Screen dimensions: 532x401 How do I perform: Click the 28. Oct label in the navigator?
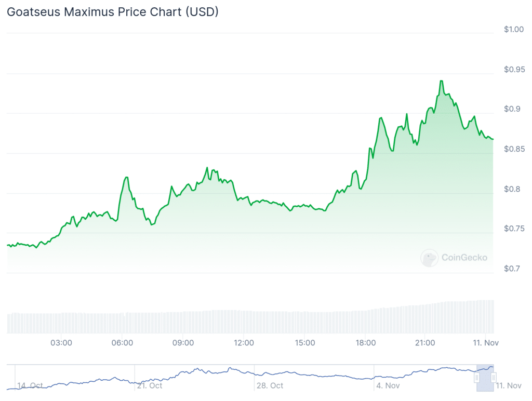270,385
